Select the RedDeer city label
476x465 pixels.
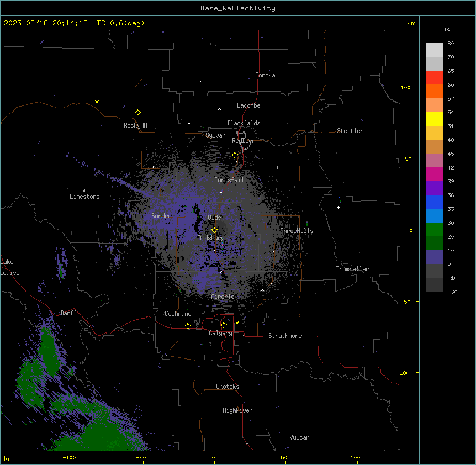click(x=243, y=141)
